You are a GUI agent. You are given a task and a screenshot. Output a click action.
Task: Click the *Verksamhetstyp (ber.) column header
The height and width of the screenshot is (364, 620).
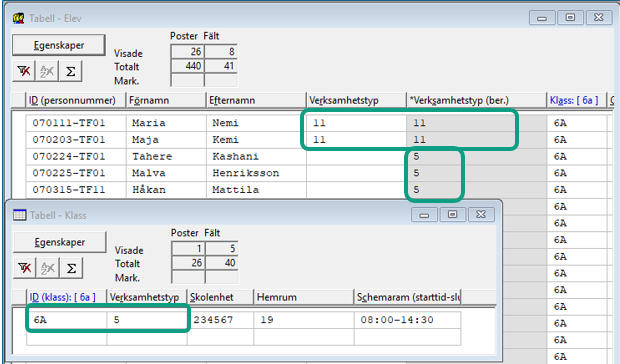coord(476,100)
